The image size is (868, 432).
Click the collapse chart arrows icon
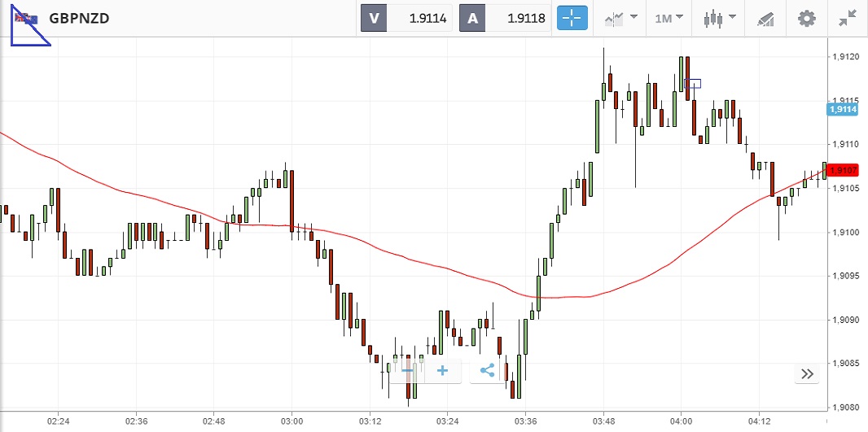pos(848,18)
